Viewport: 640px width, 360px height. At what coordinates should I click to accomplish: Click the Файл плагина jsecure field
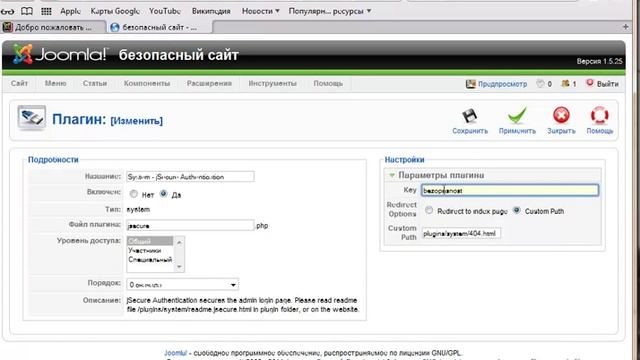(190, 225)
